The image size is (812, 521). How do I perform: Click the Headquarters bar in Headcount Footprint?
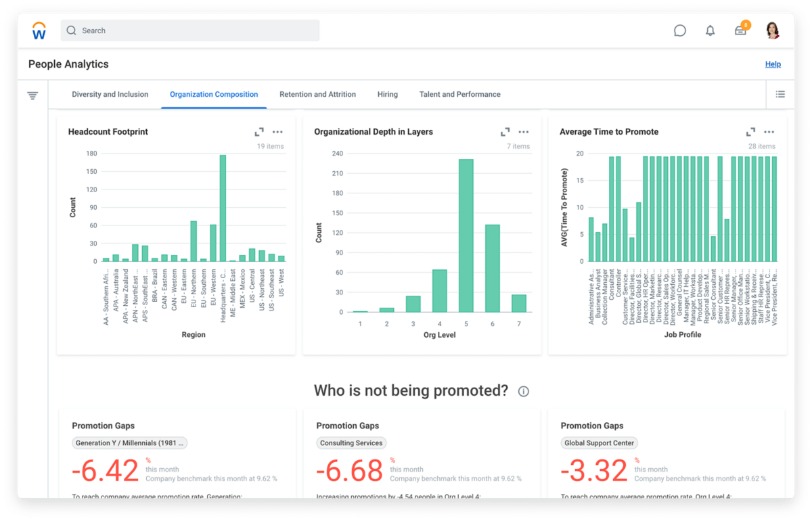pyautogui.click(x=223, y=208)
